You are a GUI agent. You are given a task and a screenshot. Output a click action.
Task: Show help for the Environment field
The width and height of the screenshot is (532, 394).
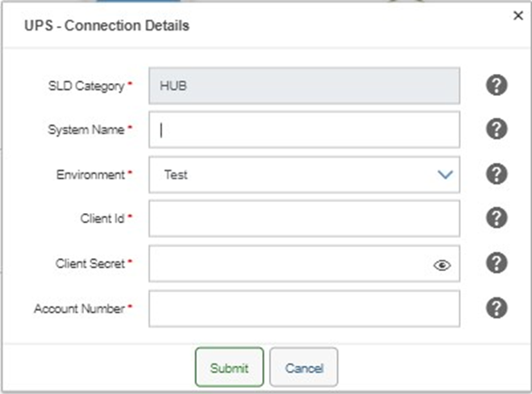point(496,174)
